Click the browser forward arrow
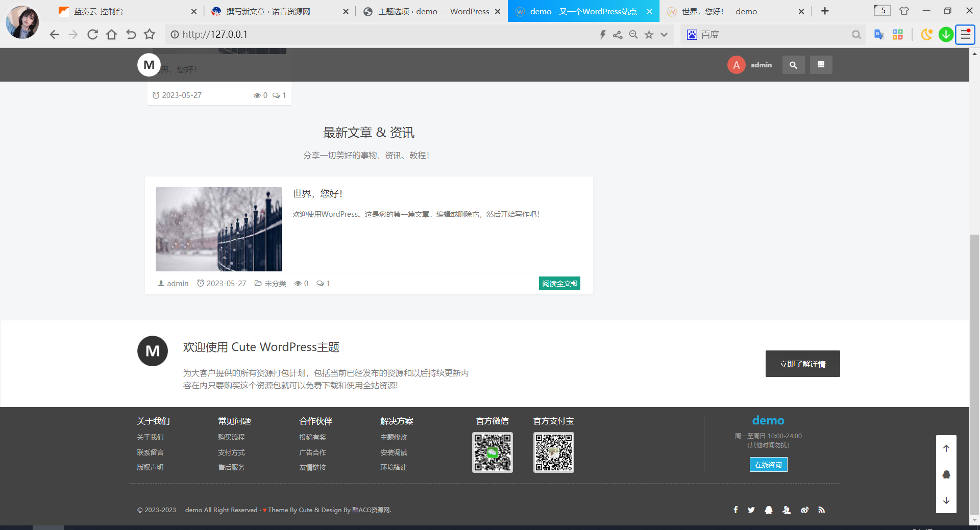The height and width of the screenshot is (530, 980). point(73,35)
